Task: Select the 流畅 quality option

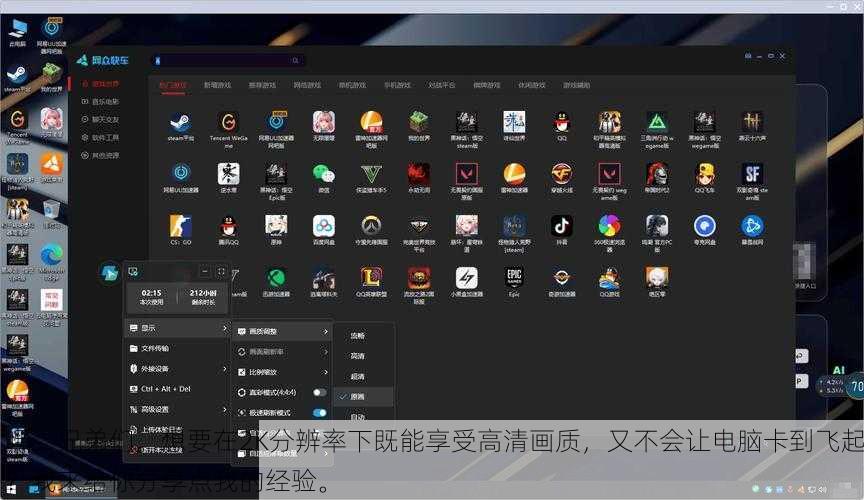Action: pos(358,336)
